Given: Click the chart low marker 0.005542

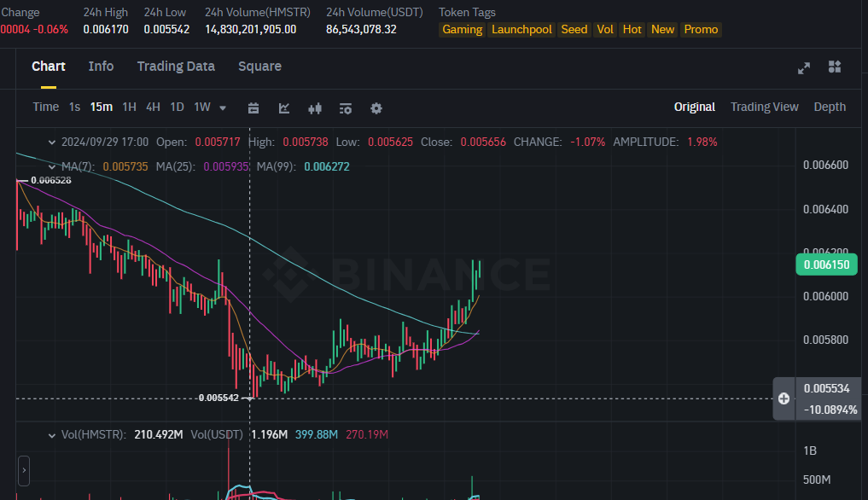Looking at the screenshot, I should (218, 398).
